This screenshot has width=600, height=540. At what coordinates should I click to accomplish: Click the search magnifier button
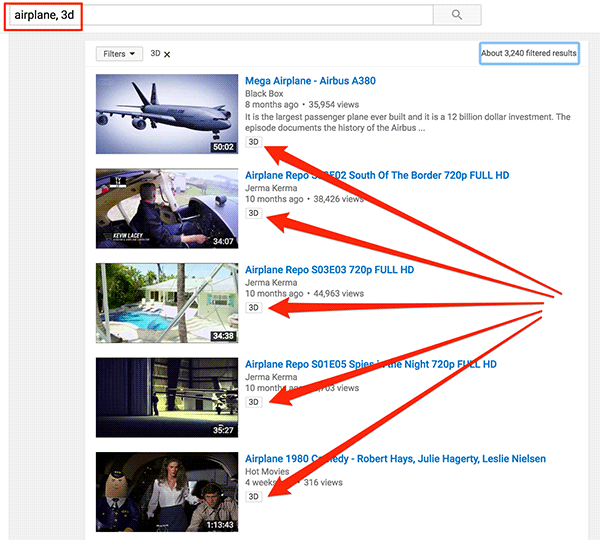(x=457, y=15)
